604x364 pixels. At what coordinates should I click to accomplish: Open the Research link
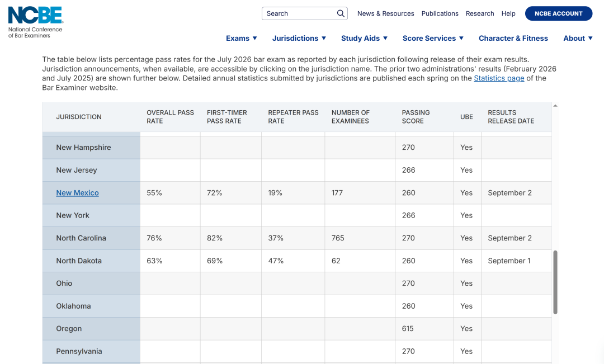[480, 13]
